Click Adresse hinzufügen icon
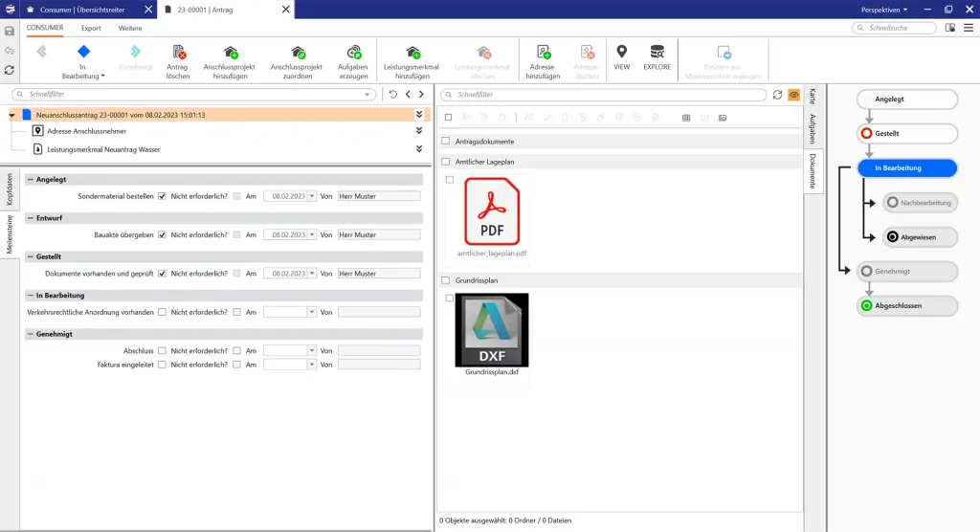Image resolution: width=980 pixels, height=532 pixels. tap(543, 53)
